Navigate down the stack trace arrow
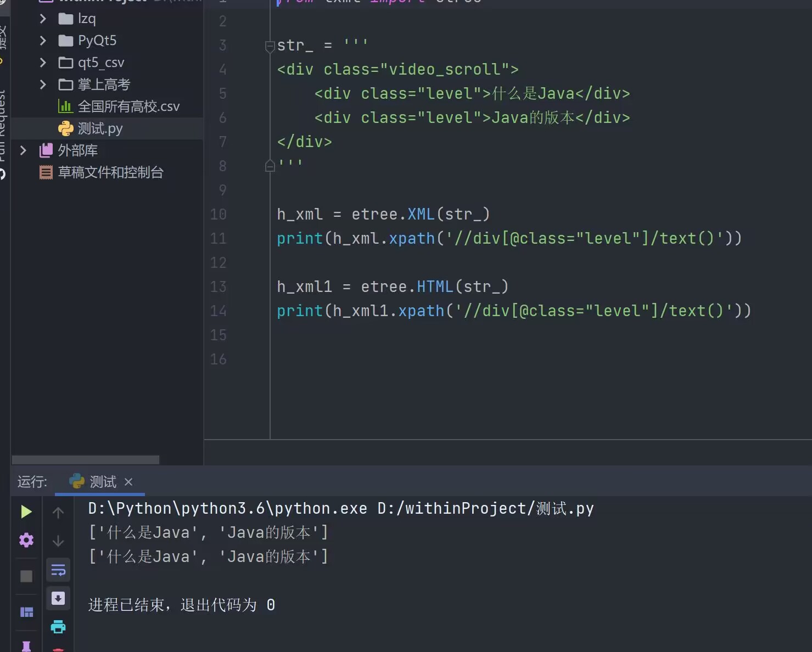The width and height of the screenshot is (812, 652). click(x=58, y=541)
